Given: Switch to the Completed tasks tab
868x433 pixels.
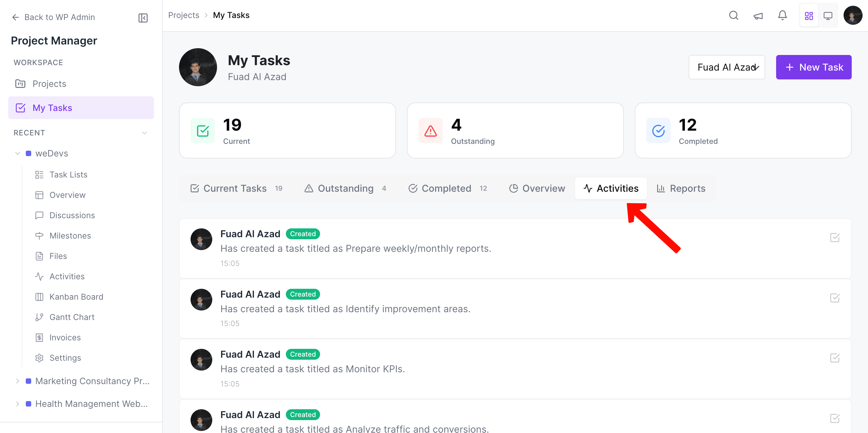Looking at the screenshot, I should pyautogui.click(x=447, y=188).
